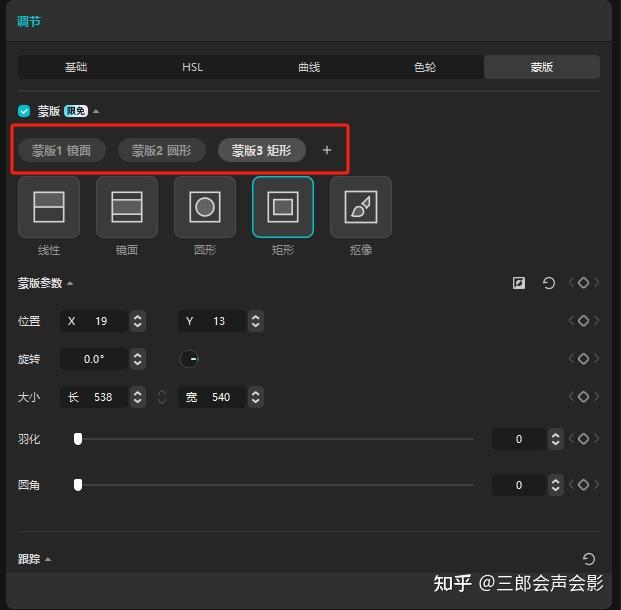Go to next keyframe on 圆角 row
The image size is (621, 610).
[x=596, y=484]
